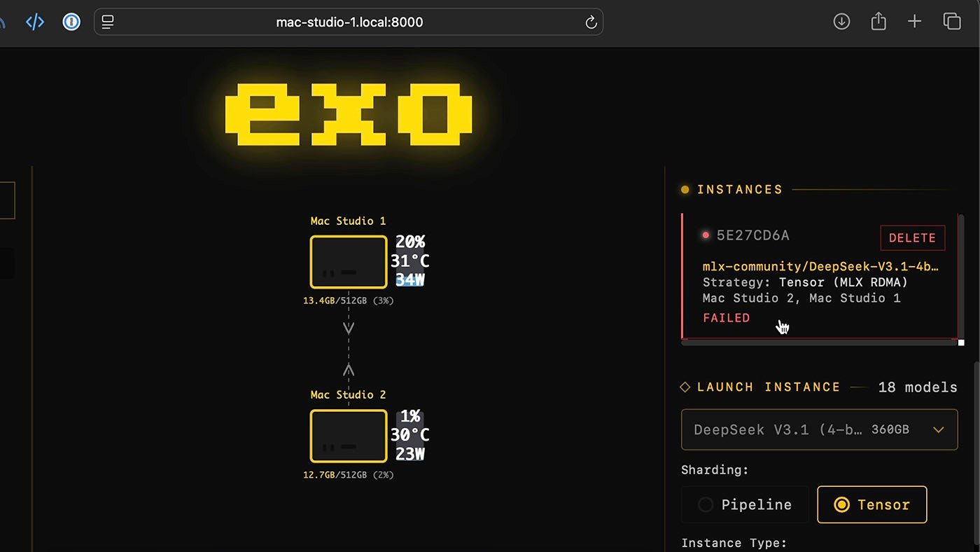Click the address bar showing mac-studio-1.local:8000

pyautogui.click(x=348, y=22)
